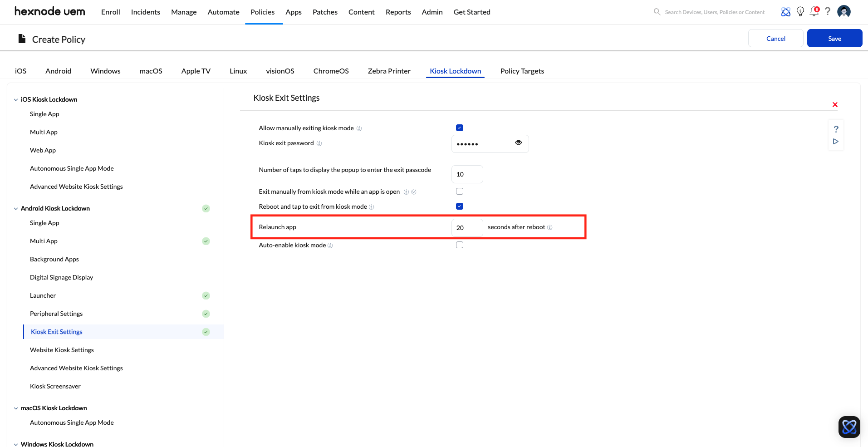This screenshot has height=447, width=868.
Task: Open the help question mark in the header
Action: pyautogui.click(x=828, y=11)
